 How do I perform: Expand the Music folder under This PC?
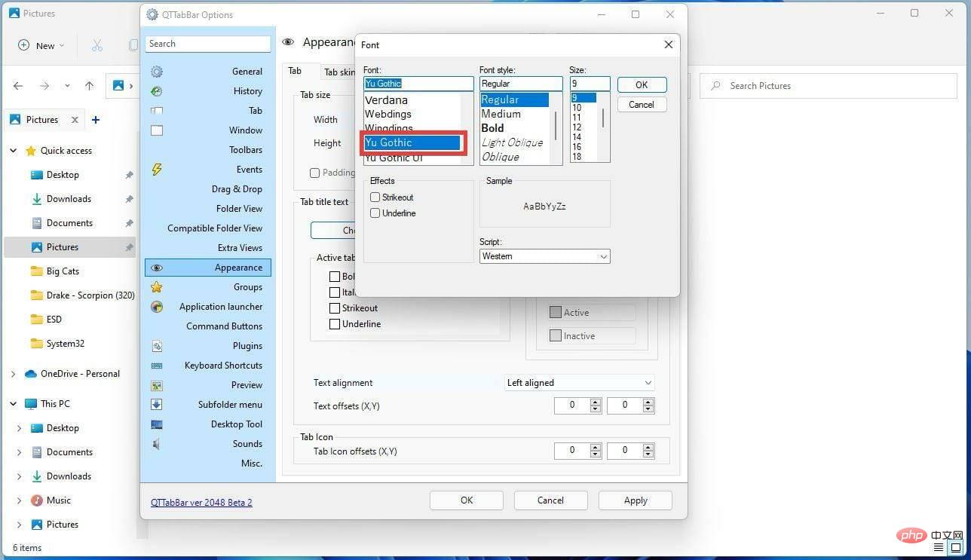20,500
